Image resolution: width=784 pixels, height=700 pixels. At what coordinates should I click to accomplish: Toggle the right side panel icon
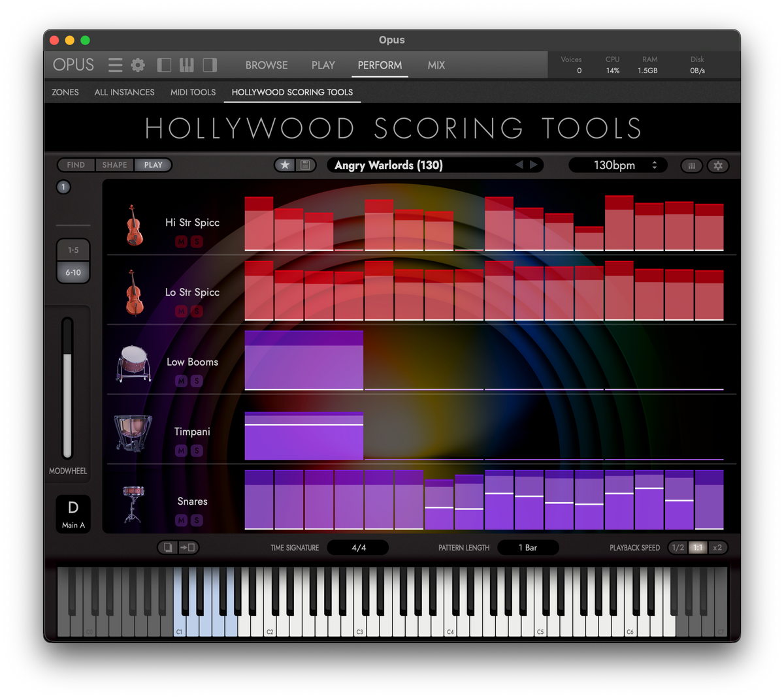(210, 65)
